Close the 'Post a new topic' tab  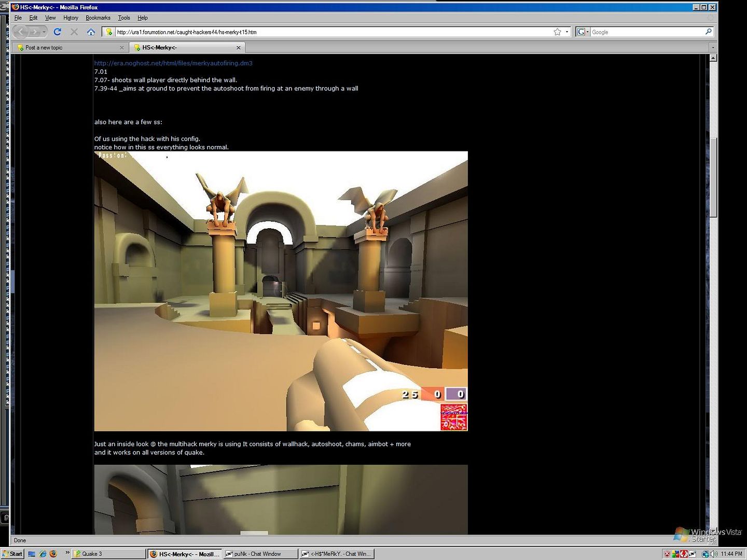click(x=122, y=48)
